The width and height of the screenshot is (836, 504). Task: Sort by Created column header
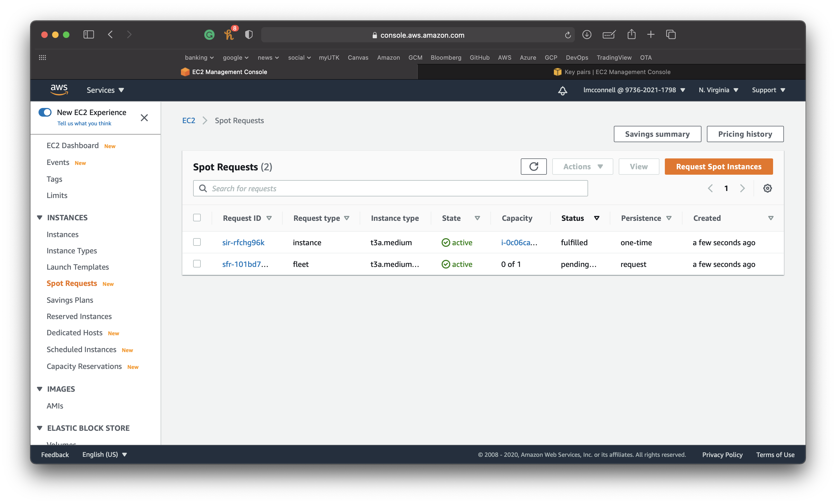point(733,218)
